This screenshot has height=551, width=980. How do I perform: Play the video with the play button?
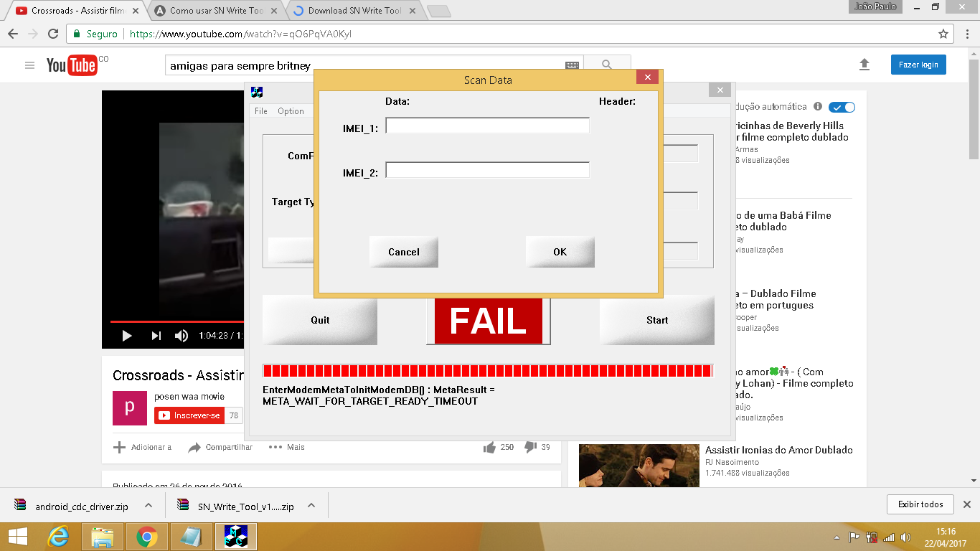pyautogui.click(x=127, y=336)
